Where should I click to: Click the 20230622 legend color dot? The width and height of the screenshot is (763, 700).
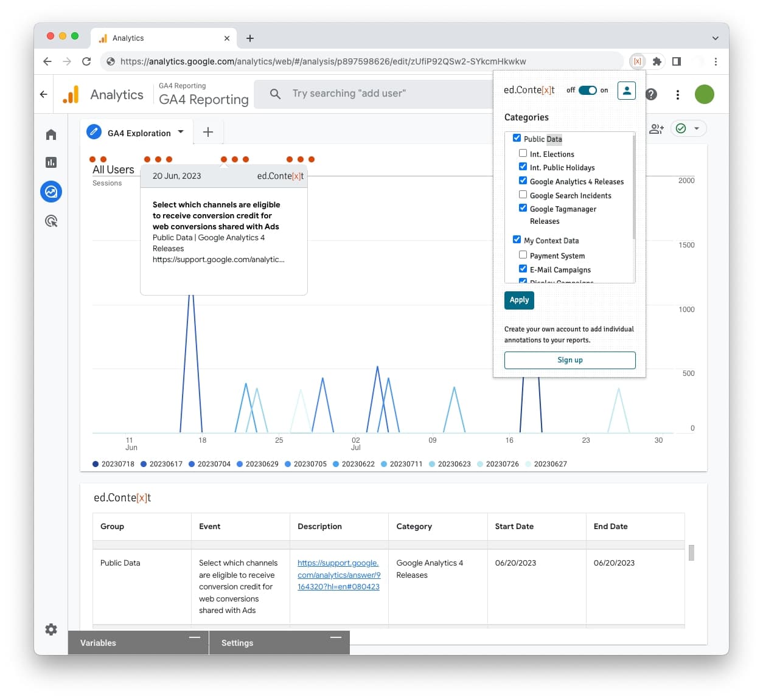pyautogui.click(x=336, y=464)
